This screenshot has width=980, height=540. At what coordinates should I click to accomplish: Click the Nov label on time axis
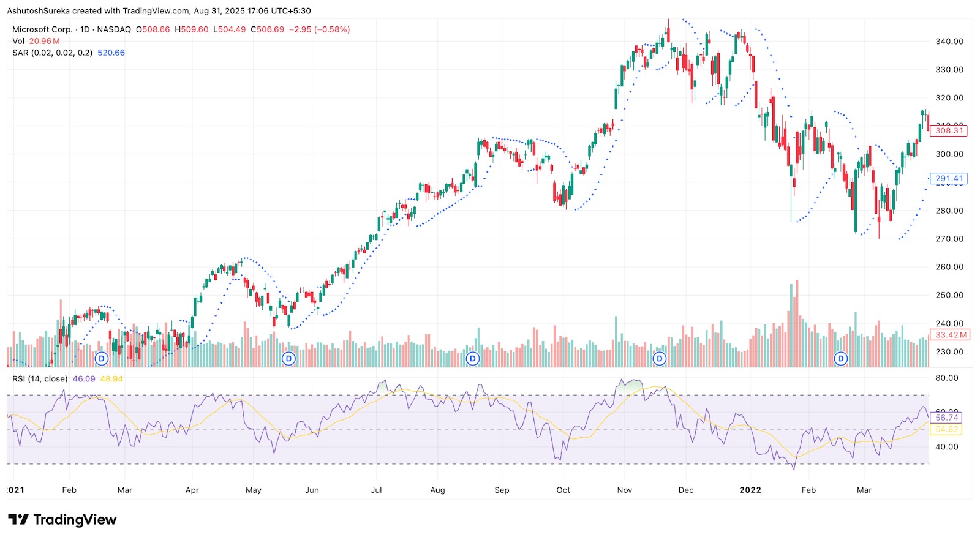pyautogui.click(x=624, y=490)
